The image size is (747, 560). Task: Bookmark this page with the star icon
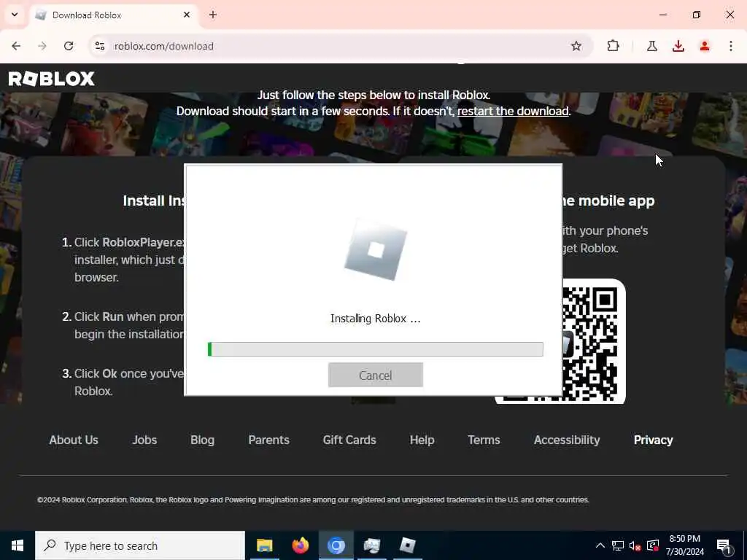[576, 46]
